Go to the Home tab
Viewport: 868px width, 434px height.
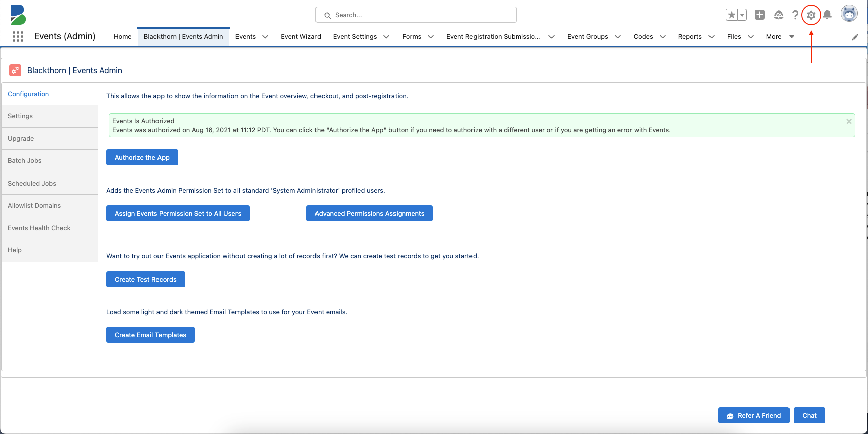point(122,37)
